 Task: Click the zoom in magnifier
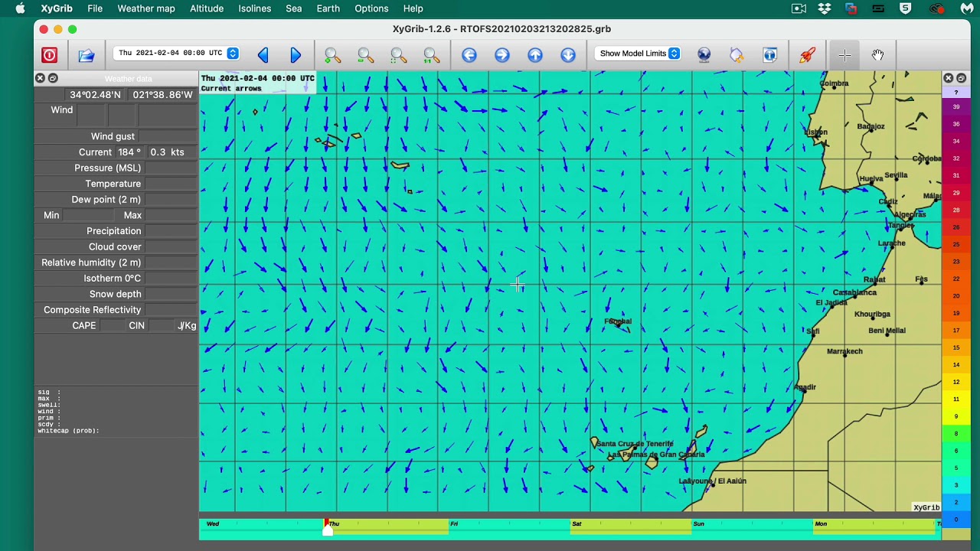pyautogui.click(x=332, y=55)
